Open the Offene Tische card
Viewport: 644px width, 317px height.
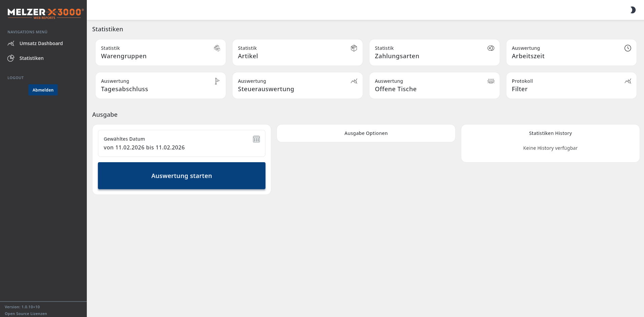(x=434, y=85)
